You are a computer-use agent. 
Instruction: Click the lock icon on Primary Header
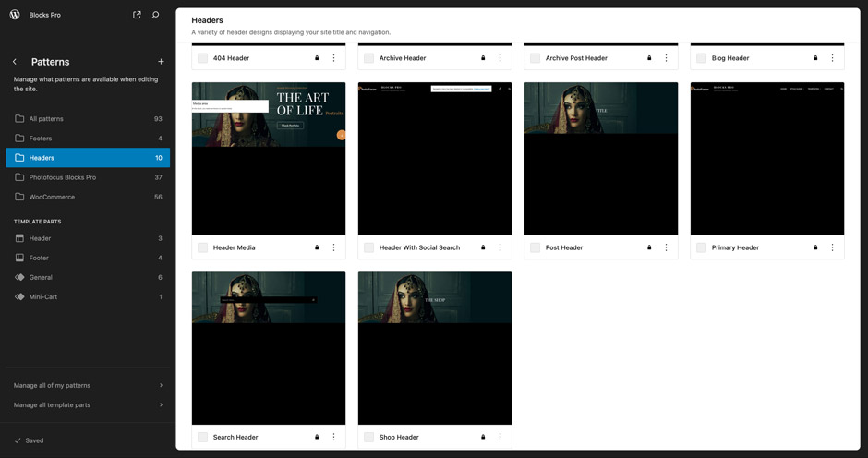(815, 247)
